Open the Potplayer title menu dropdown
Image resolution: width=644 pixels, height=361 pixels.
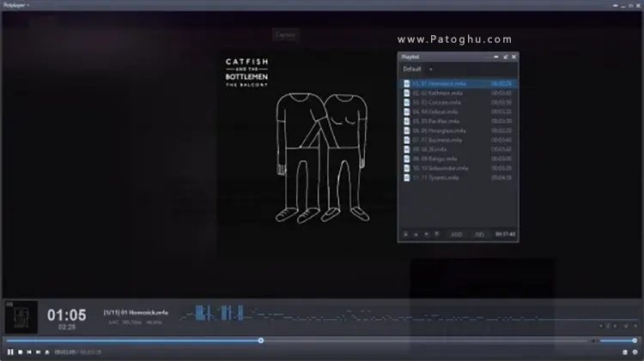point(16,5)
